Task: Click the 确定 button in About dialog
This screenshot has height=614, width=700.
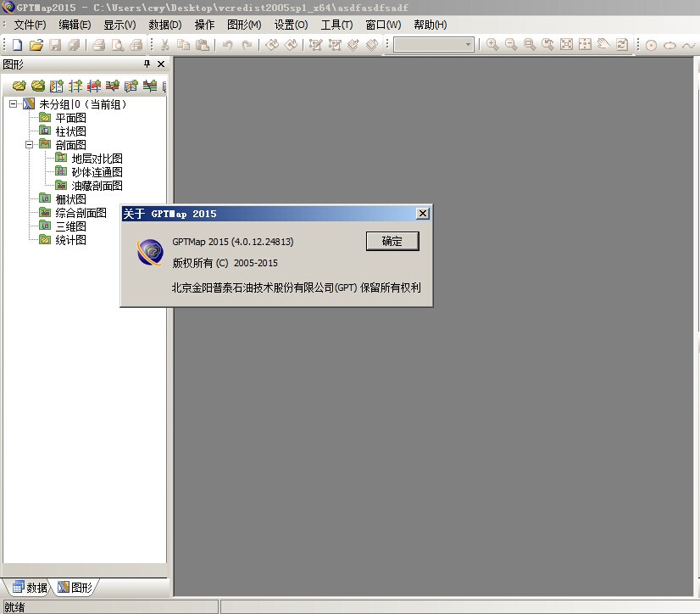Action: [392, 242]
